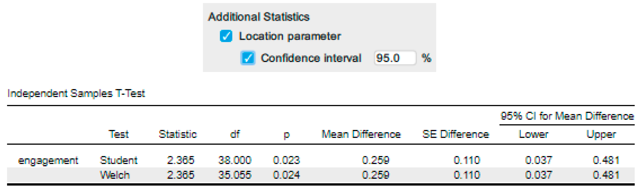
Task: Select the Student p-value 0.023
Action: coord(286,160)
